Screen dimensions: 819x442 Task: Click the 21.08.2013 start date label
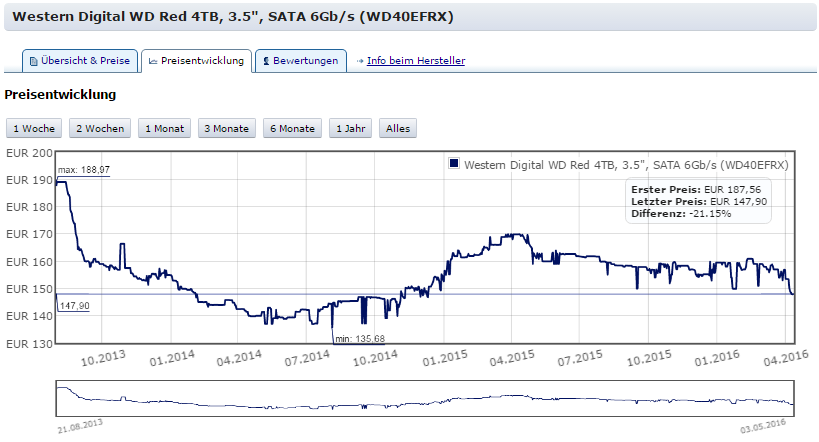(x=80, y=426)
